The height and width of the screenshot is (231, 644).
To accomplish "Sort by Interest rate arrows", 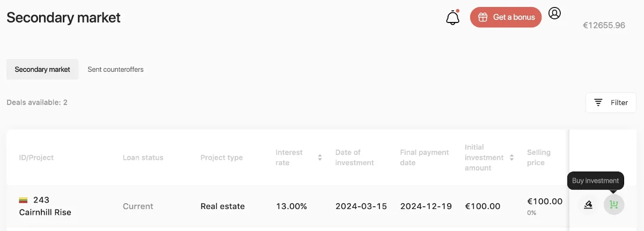I will click(320, 158).
